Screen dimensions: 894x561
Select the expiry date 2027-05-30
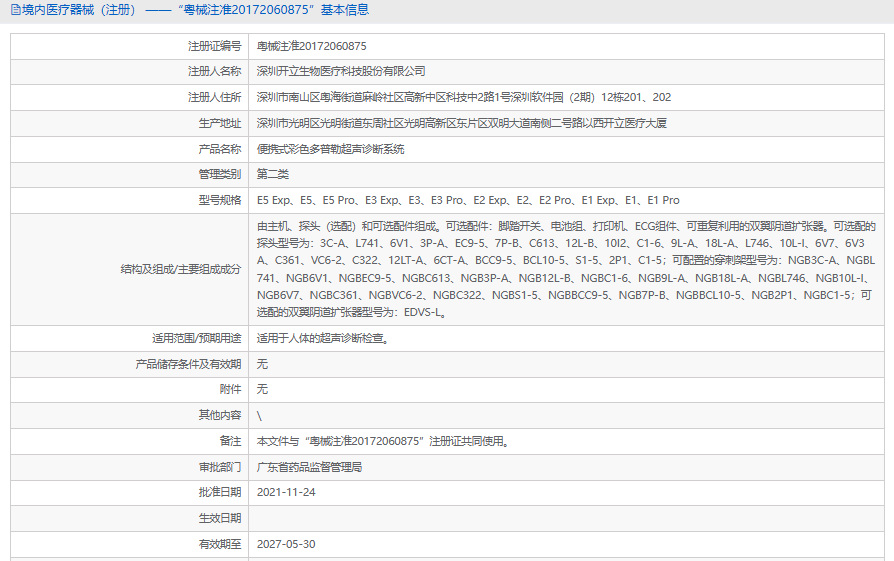pyautogui.click(x=286, y=544)
